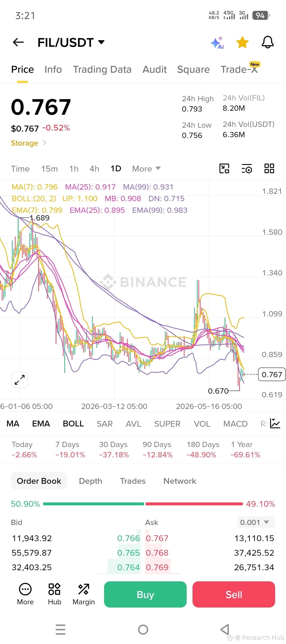Switch to the Depth tab

[x=91, y=481]
